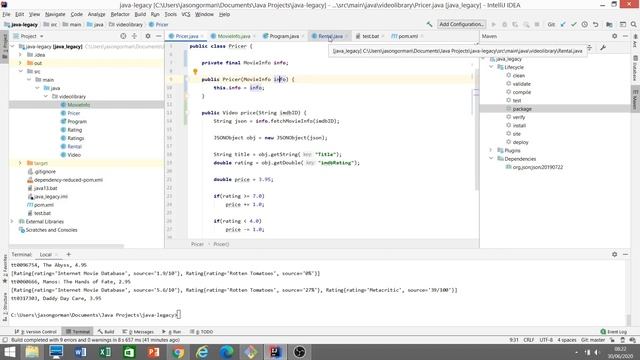Click the Git update project icon
Screen dimensions: 640x360
coord(563,24)
